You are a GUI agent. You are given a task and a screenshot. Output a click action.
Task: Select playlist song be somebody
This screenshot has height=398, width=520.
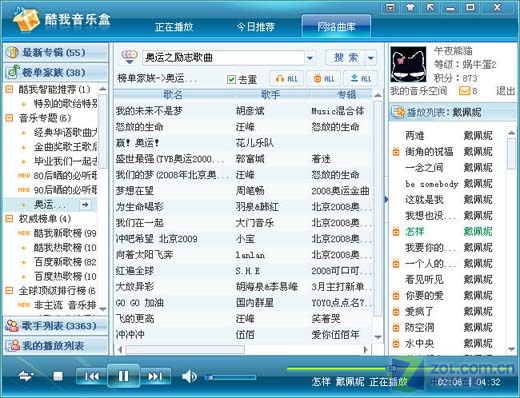431,184
